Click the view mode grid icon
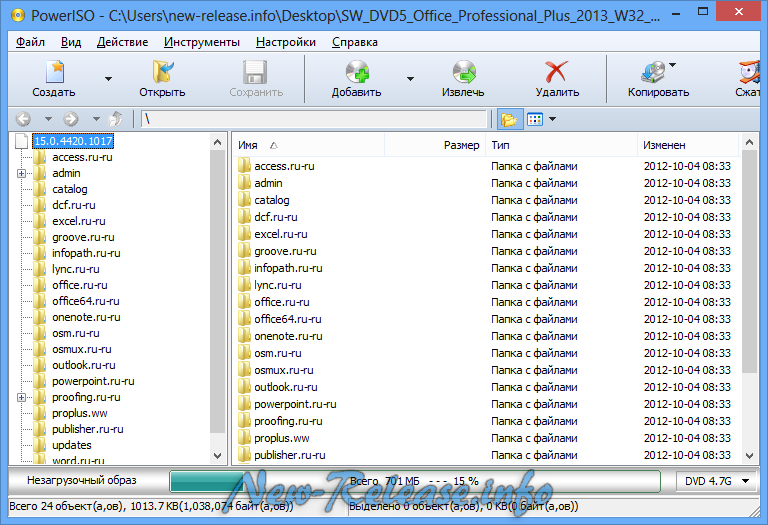 coord(535,119)
